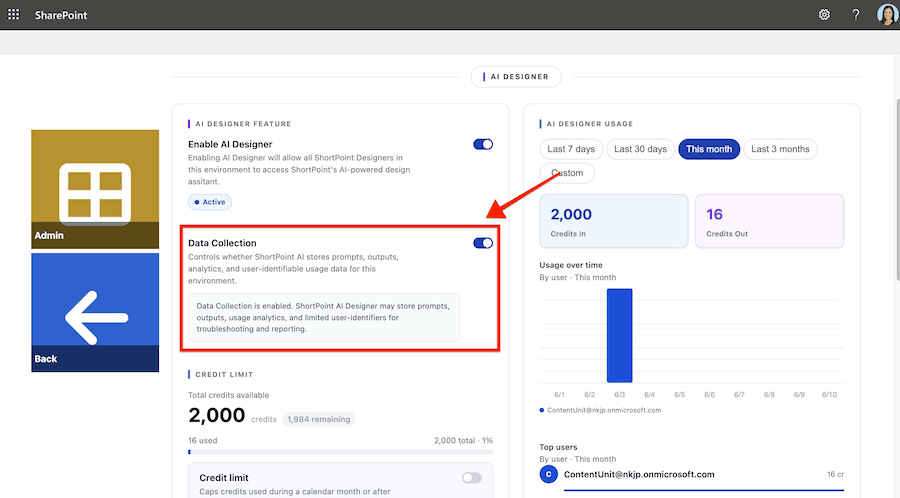Toggle the Data Collection switch

coord(483,243)
